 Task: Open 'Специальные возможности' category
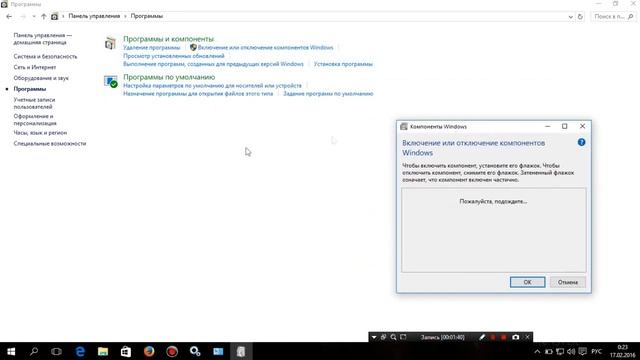pos(50,143)
